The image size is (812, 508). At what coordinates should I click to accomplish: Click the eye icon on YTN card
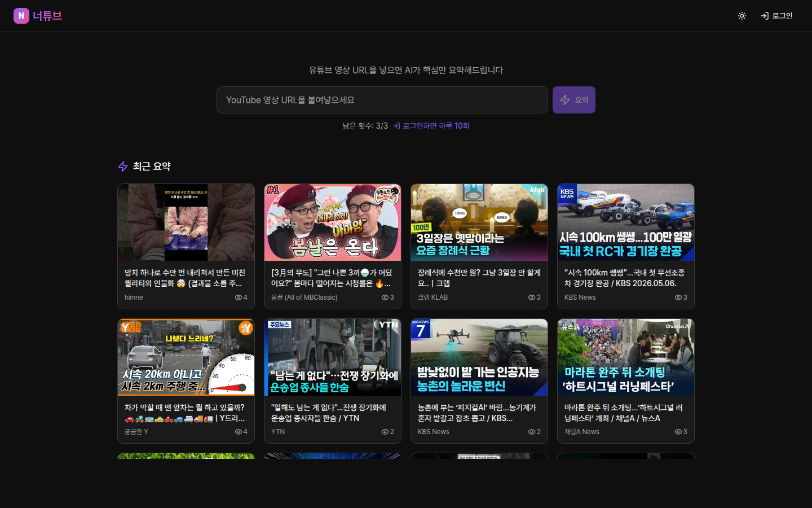tap(385, 432)
